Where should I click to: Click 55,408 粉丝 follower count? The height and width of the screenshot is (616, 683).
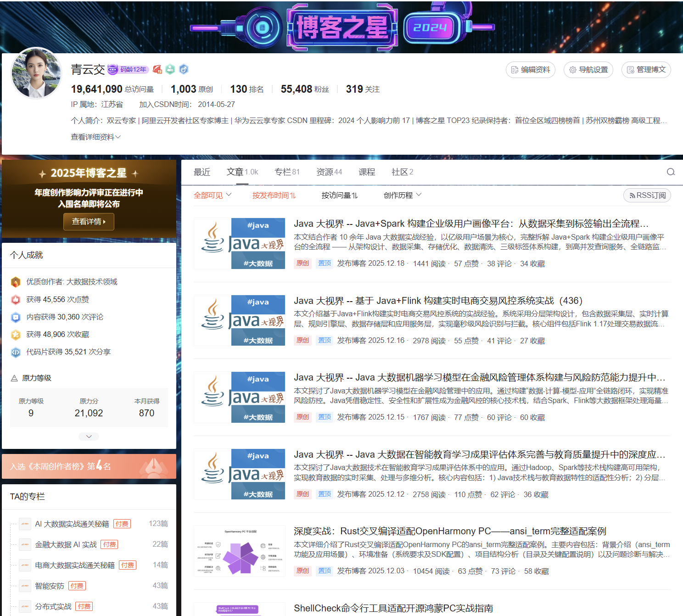(305, 89)
